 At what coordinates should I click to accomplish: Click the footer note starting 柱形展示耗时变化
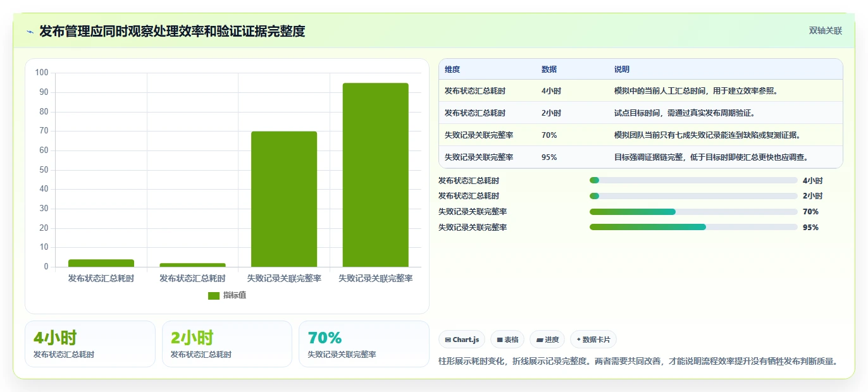click(x=639, y=362)
